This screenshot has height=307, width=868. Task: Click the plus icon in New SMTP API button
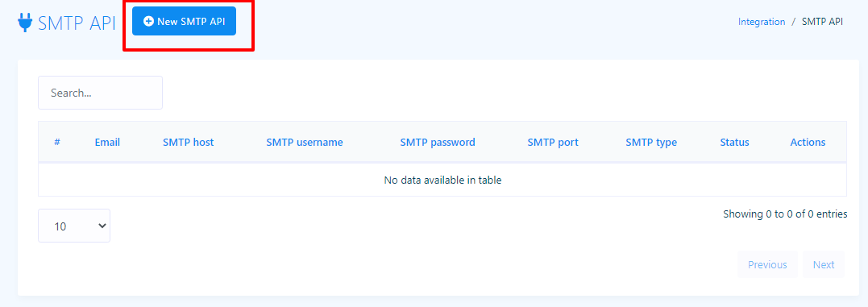(148, 21)
